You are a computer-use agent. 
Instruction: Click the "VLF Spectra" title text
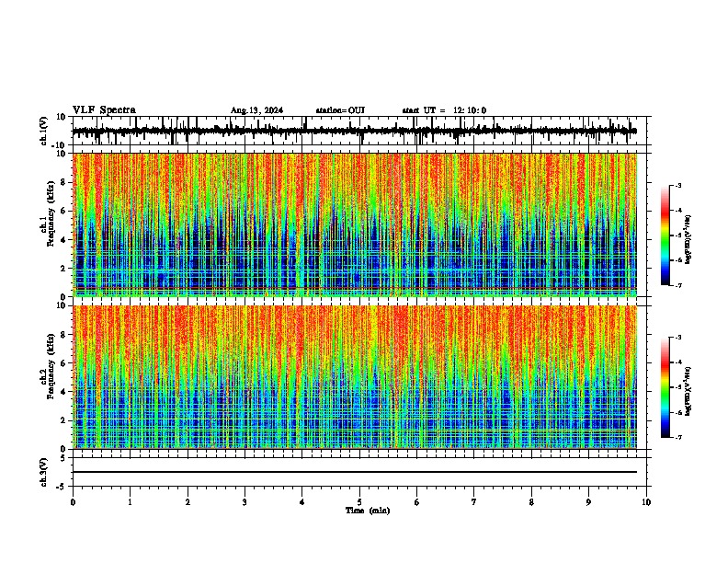pyautogui.click(x=104, y=110)
